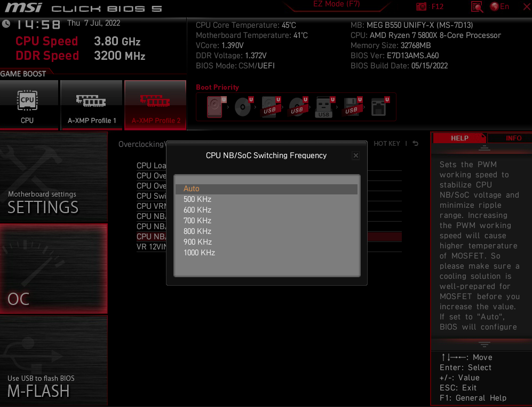Select the CPU VR... row in background list
The width and height of the screenshot is (532, 407).
(152, 206)
